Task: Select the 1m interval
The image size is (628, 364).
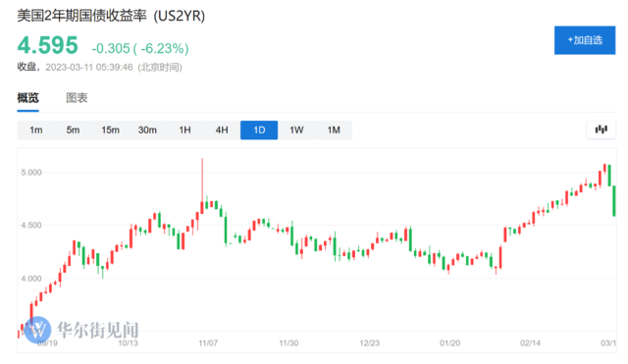Action: (36, 130)
